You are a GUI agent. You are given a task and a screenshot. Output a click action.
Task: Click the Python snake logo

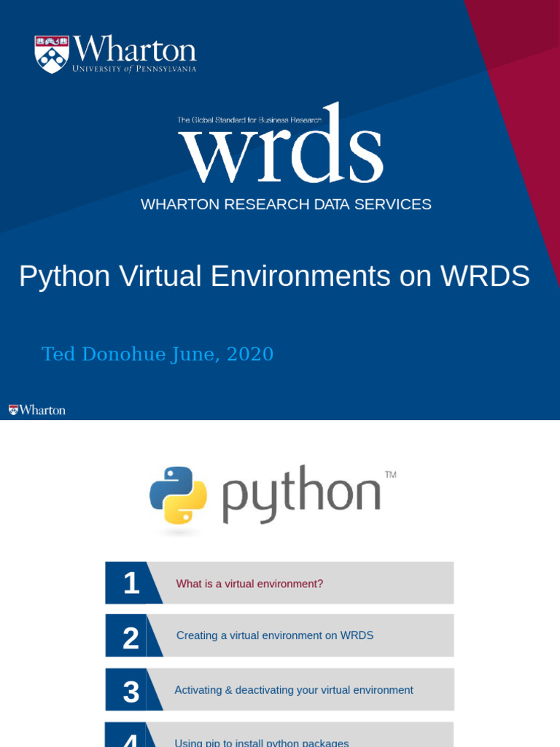point(178,495)
